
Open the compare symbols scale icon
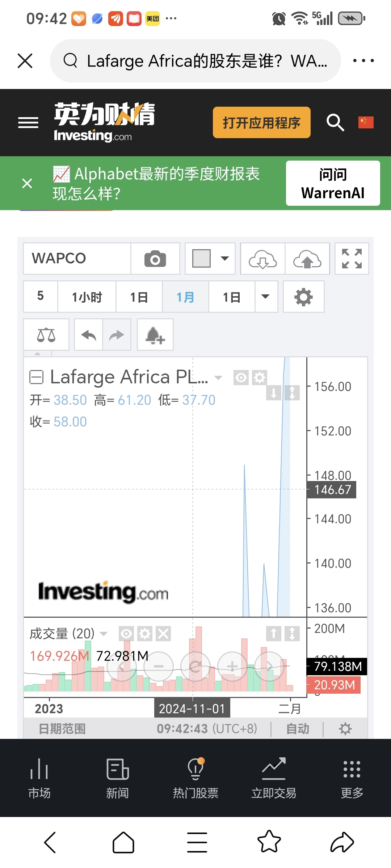click(46, 335)
